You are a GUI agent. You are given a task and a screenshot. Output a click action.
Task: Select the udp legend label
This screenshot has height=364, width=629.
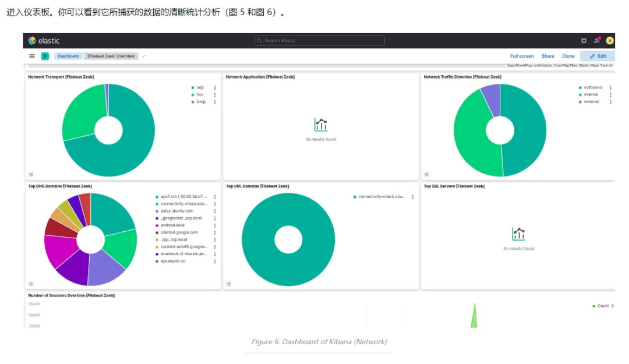pyautogui.click(x=200, y=87)
